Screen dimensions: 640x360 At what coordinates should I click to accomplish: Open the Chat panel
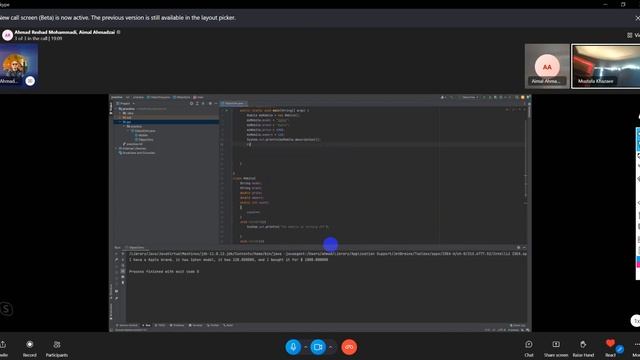coord(529,348)
